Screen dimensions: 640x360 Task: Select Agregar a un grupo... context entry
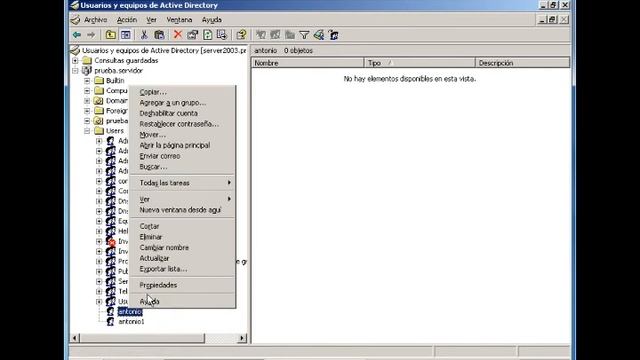[x=182, y=102]
